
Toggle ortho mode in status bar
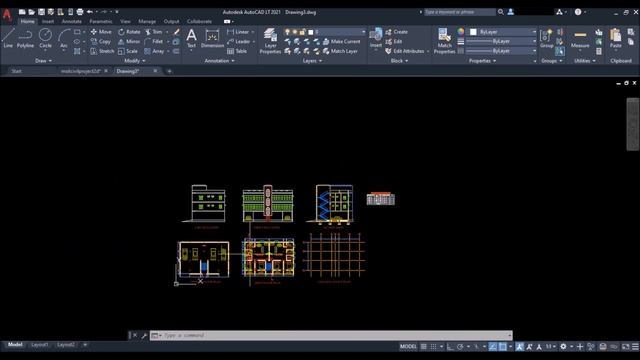tap(450, 347)
